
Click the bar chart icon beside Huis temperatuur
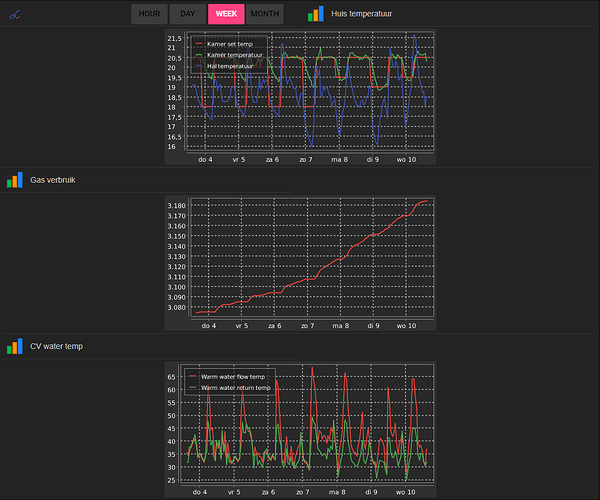click(315, 14)
